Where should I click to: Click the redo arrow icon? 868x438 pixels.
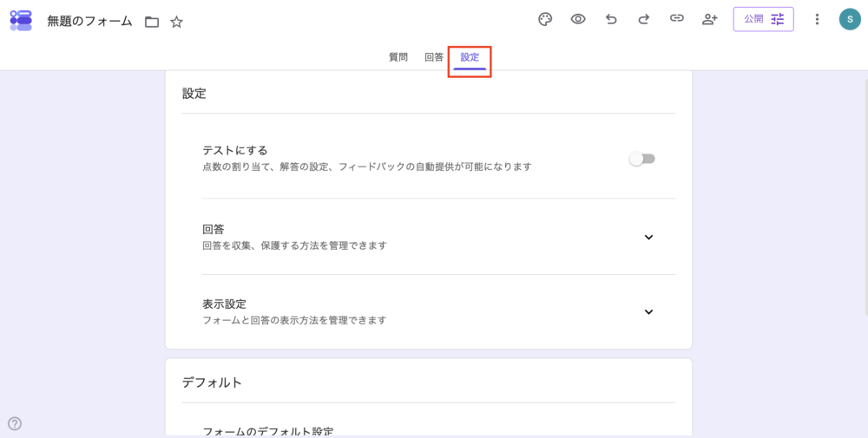643,19
